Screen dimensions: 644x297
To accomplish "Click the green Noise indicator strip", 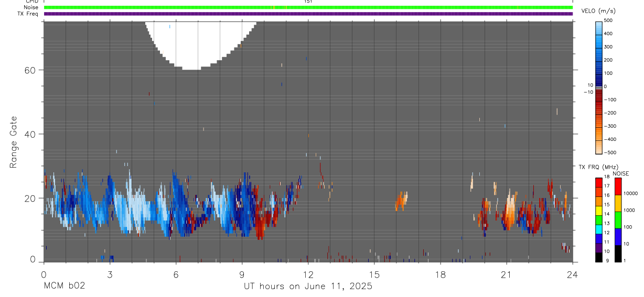I will (308, 7).
